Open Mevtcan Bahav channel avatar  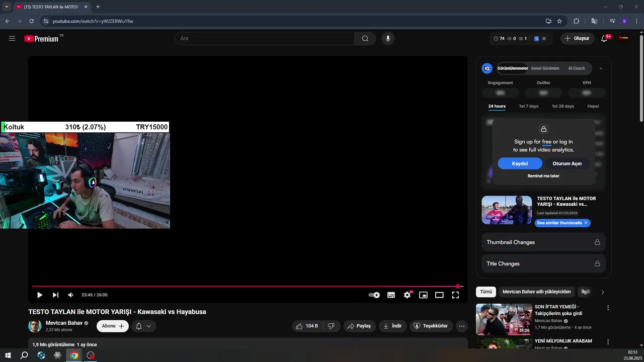click(35, 326)
